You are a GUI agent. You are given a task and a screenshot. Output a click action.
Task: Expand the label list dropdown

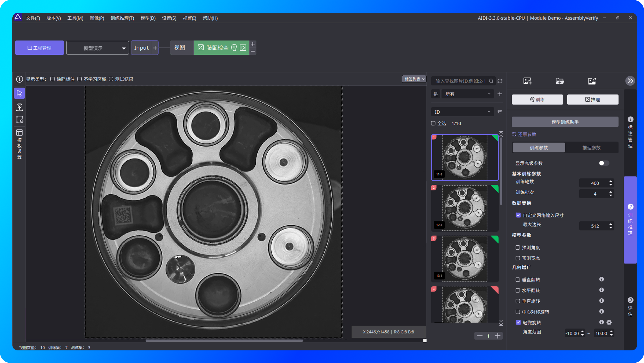(x=414, y=79)
